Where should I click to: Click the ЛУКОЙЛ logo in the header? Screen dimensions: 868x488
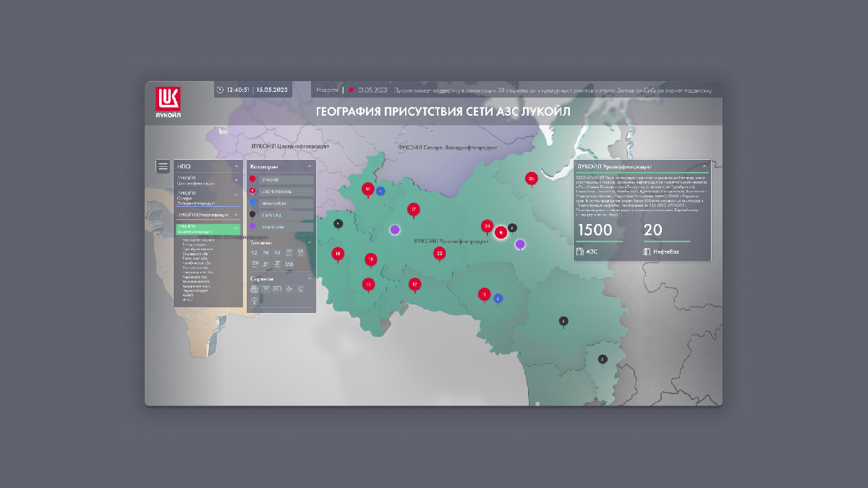(x=168, y=101)
